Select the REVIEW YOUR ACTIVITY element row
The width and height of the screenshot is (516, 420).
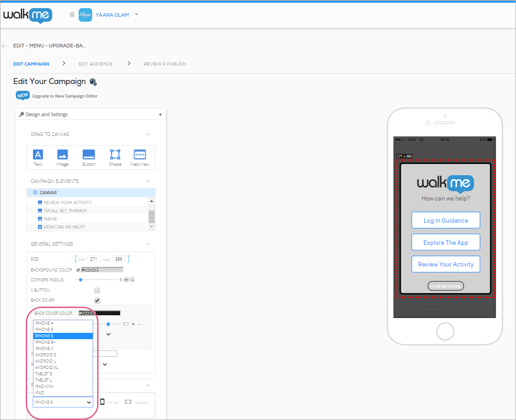coord(88,203)
